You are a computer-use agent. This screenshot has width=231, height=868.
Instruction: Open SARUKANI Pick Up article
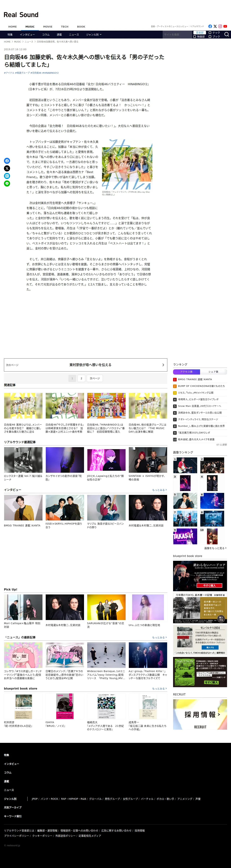point(106,612)
